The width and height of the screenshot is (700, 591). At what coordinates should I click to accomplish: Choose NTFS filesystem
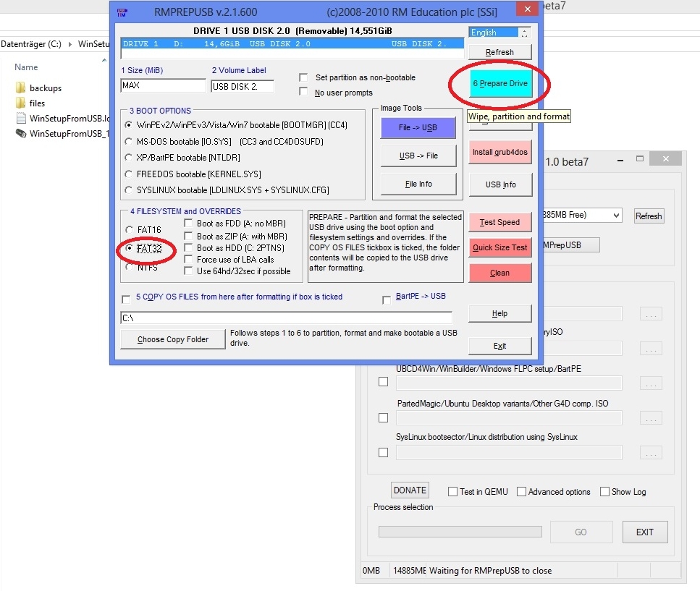click(130, 267)
